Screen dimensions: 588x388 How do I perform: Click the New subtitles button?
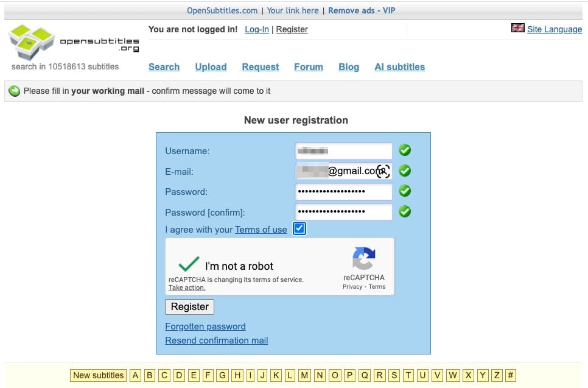click(x=98, y=375)
